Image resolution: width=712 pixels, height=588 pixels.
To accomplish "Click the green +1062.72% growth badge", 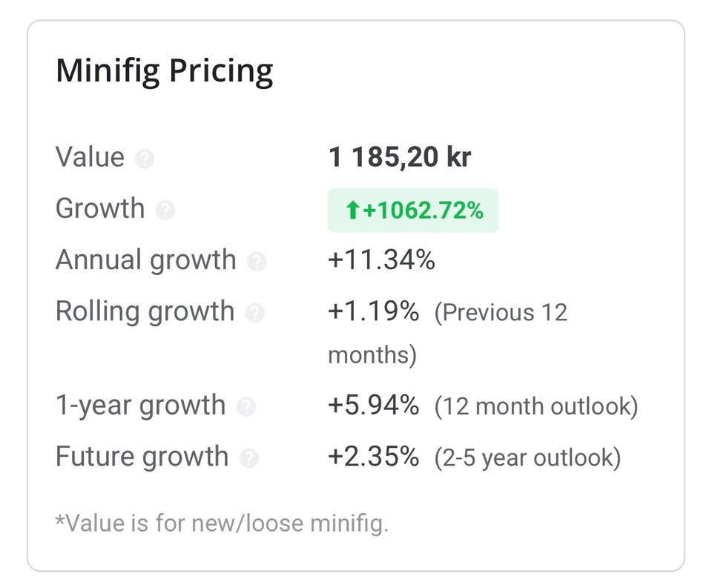I will coord(413,211).
